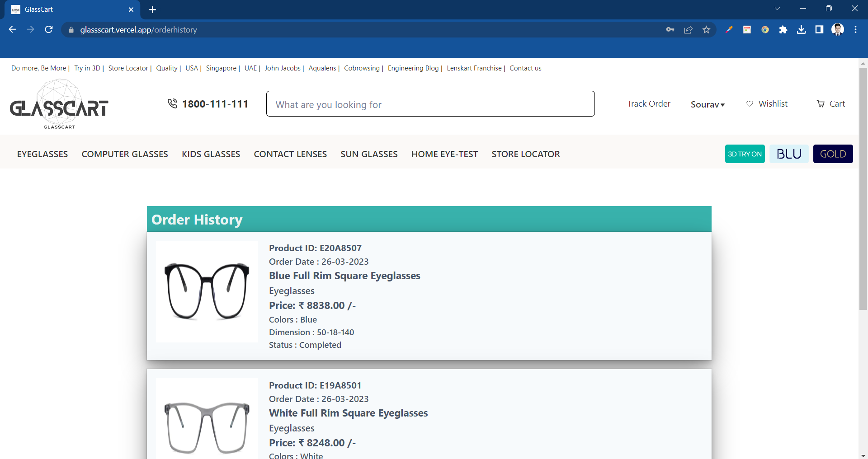Click Contact us link

pyautogui.click(x=525, y=68)
